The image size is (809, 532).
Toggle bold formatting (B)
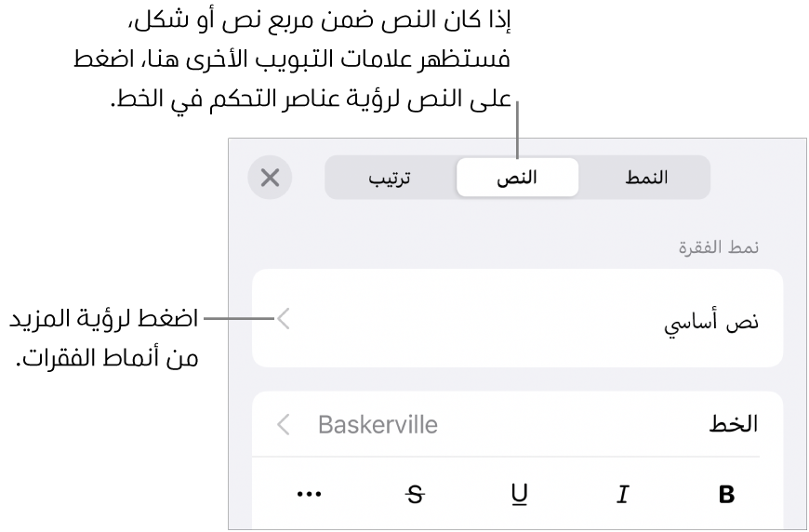pyautogui.click(x=726, y=495)
